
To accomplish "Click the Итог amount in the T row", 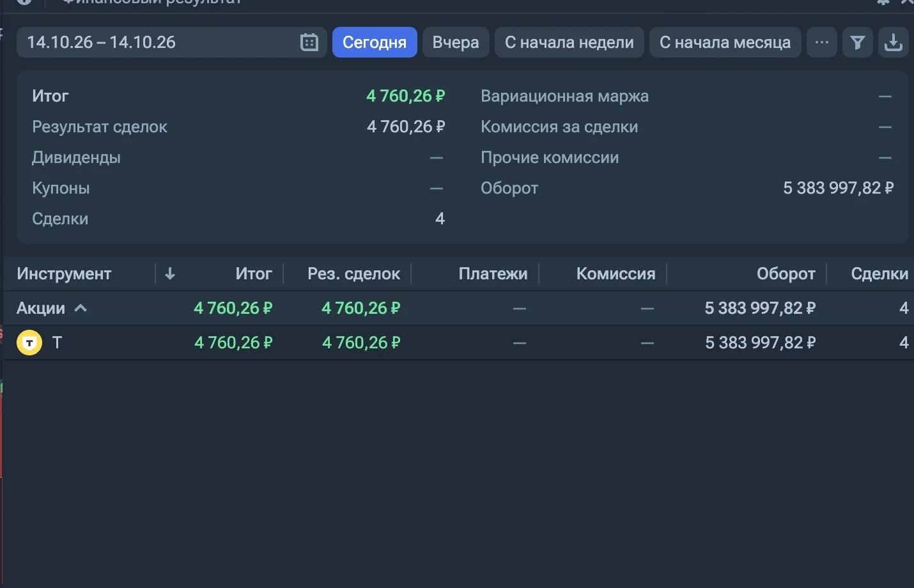I will [233, 343].
